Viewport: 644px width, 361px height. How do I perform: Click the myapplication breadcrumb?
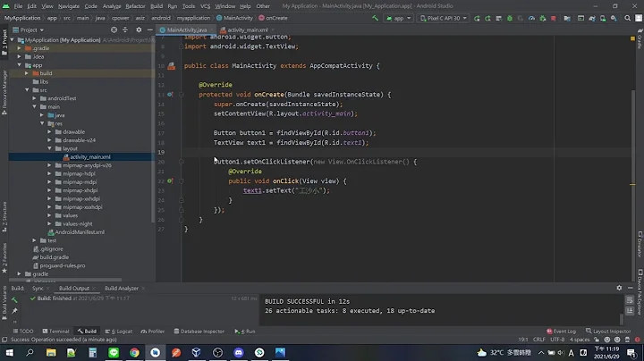pos(193,18)
